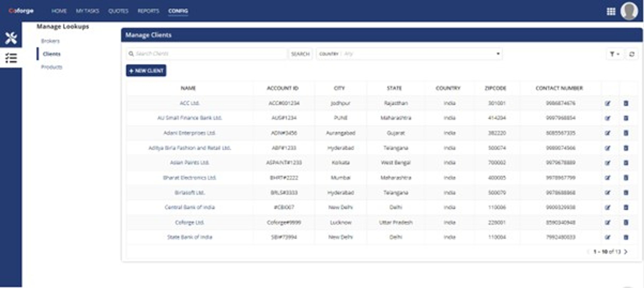
Task: Edit the Bharat Electronics Ltd. row
Action: pyautogui.click(x=607, y=178)
